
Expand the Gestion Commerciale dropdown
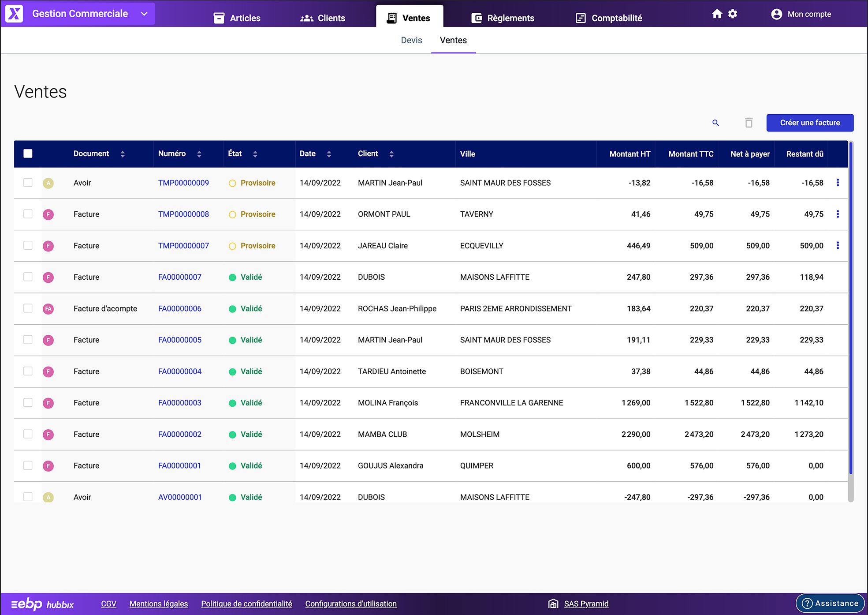point(144,14)
